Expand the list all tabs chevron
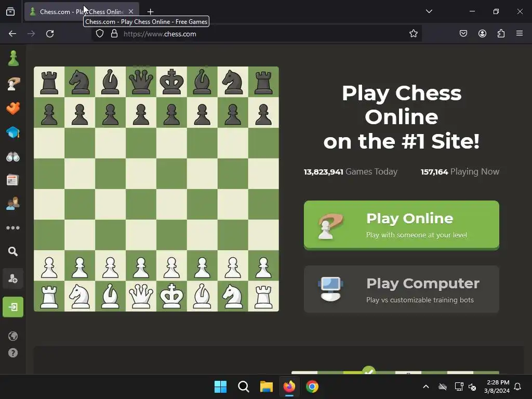Screen dimensions: 532x399 coord(429,11)
